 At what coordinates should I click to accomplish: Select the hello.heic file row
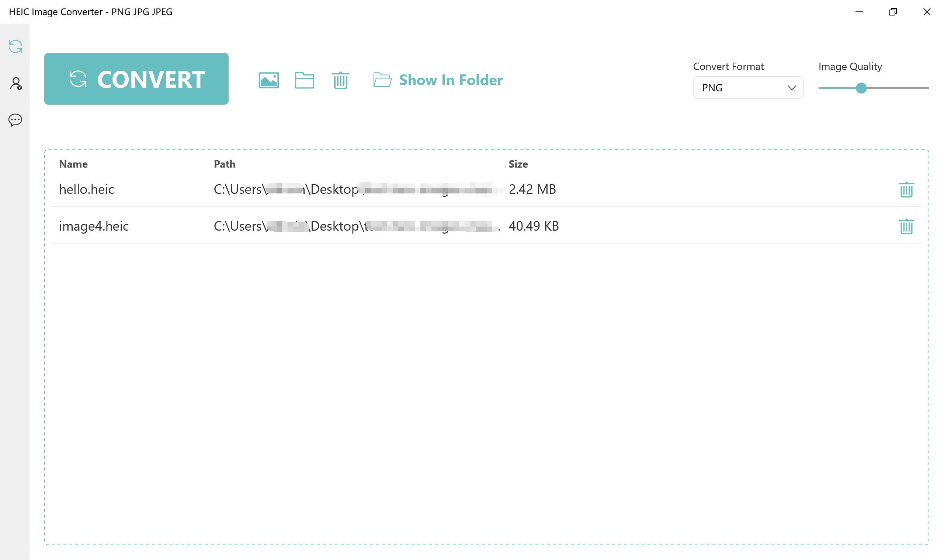[87, 189]
